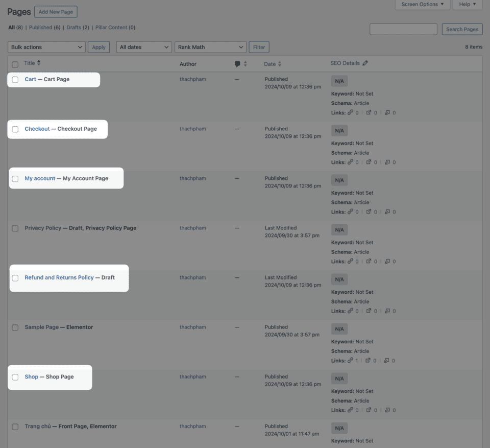Click external links icon in Checkout row
490x448 pixels.
[x=369, y=162]
